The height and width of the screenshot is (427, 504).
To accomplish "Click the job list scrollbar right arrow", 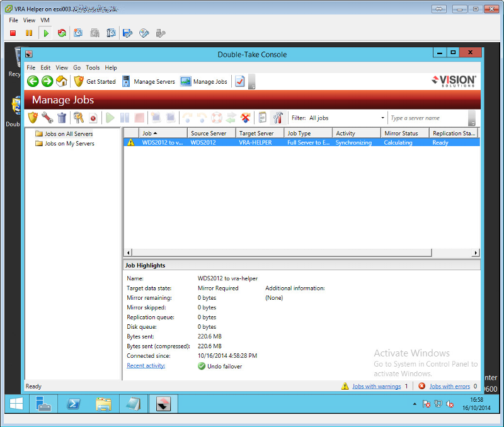I will (x=476, y=253).
